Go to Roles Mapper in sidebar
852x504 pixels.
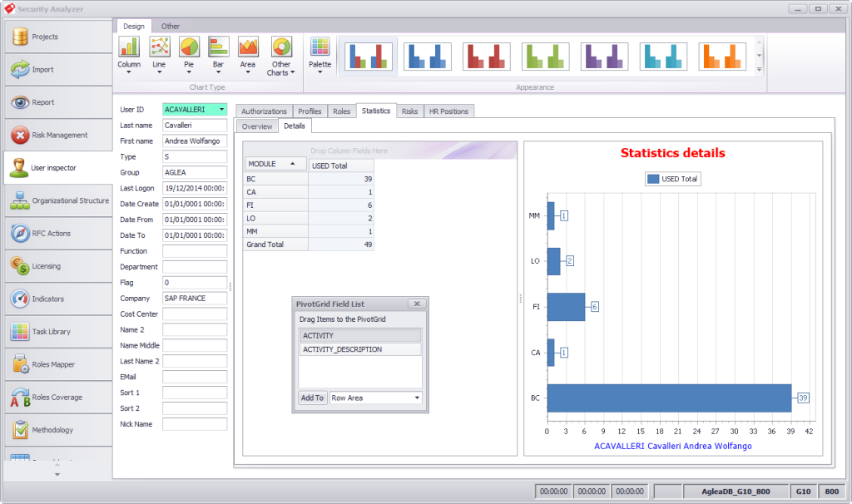coord(57,364)
